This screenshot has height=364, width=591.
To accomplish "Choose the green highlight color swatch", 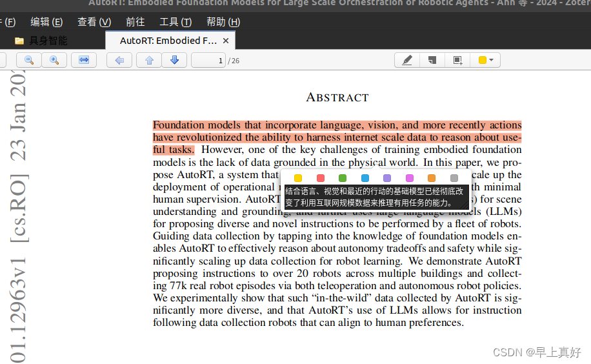I will pyautogui.click(x=343, y=178).
